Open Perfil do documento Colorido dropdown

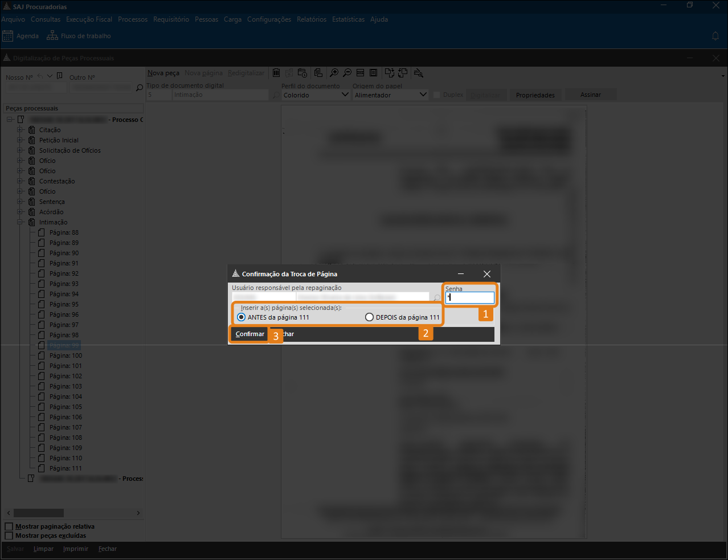pyautogui.click(x=345, y=95)
